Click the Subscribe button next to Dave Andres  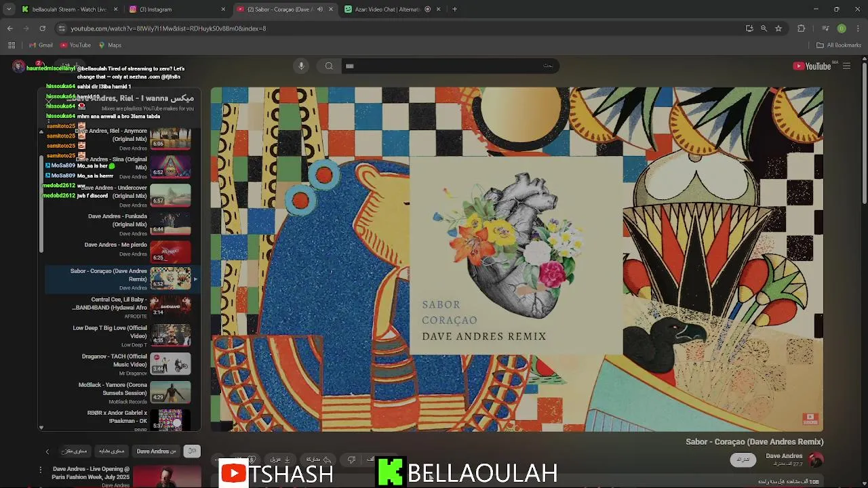[x=743, y=460]
